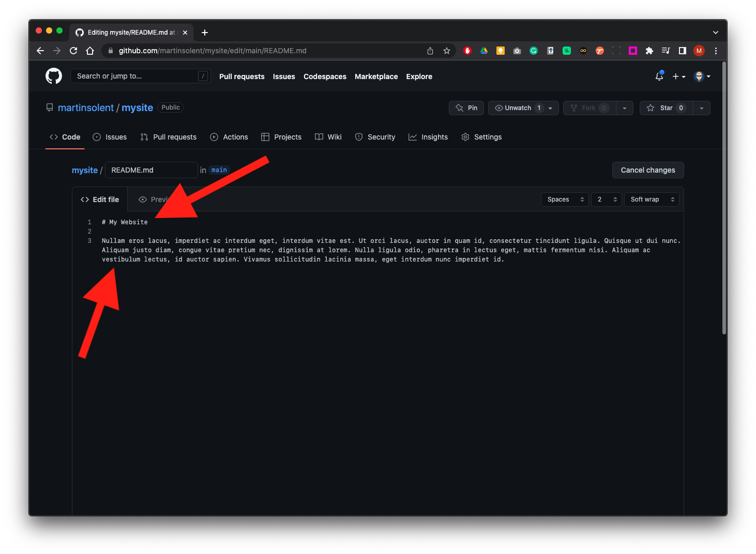Go back with the browser arrow

click(40, 51)
